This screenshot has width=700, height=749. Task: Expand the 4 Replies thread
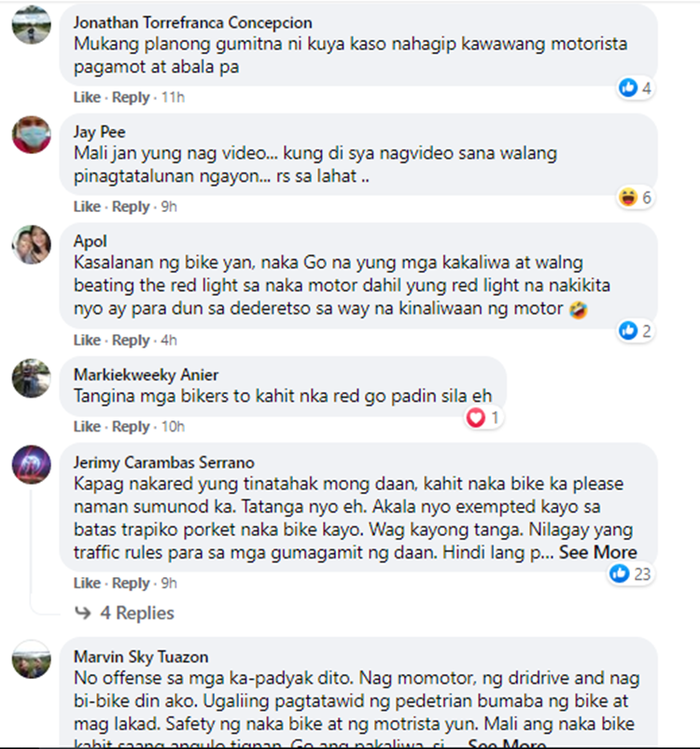click(x=136, y=613)
